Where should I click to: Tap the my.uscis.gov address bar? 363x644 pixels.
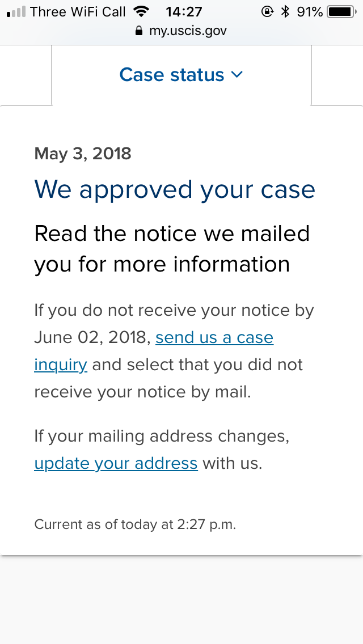click(181, 31)
